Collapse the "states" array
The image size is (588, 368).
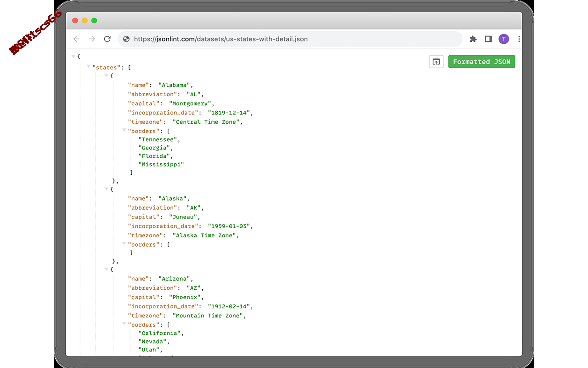pos(89,67)
